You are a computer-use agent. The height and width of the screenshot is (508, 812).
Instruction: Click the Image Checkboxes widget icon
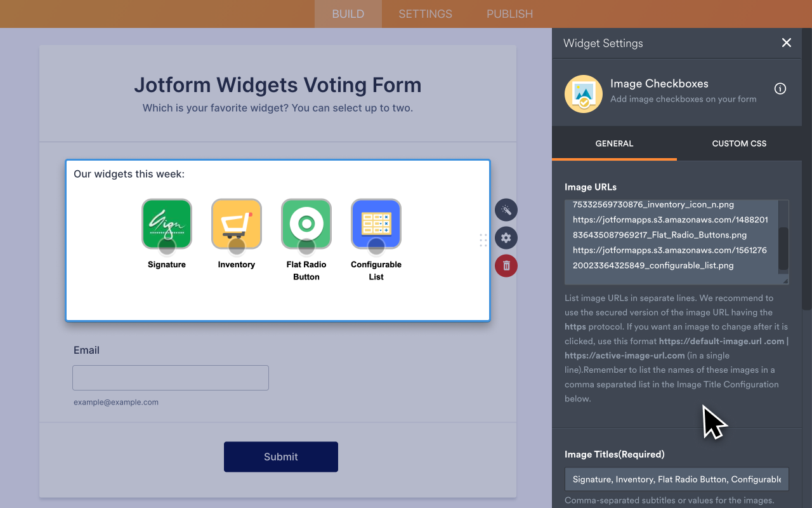coord(583,93)
